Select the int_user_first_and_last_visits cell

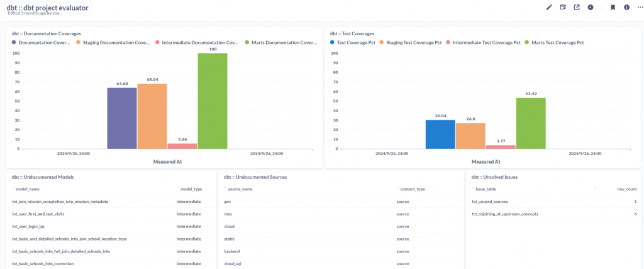pos(38,214)
